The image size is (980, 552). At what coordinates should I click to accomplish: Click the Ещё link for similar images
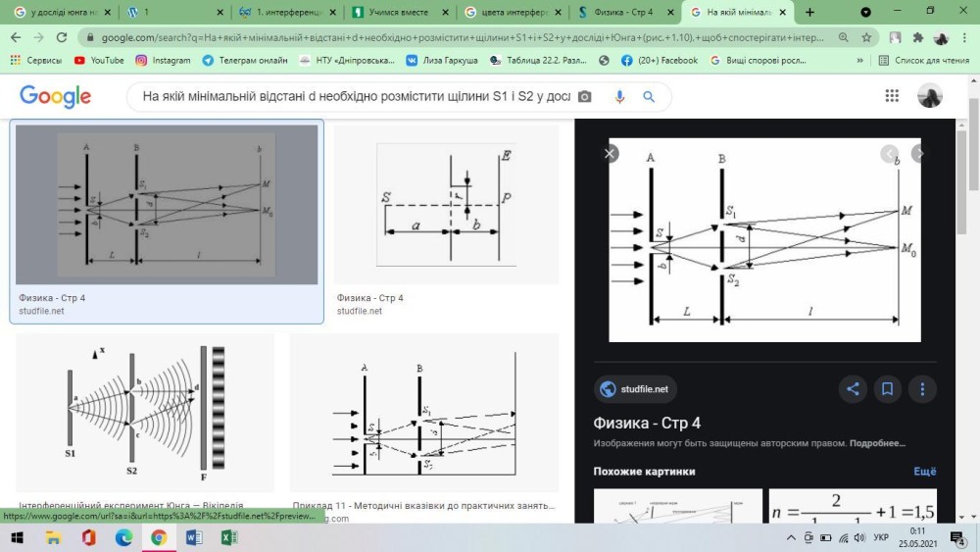(924, 472)
